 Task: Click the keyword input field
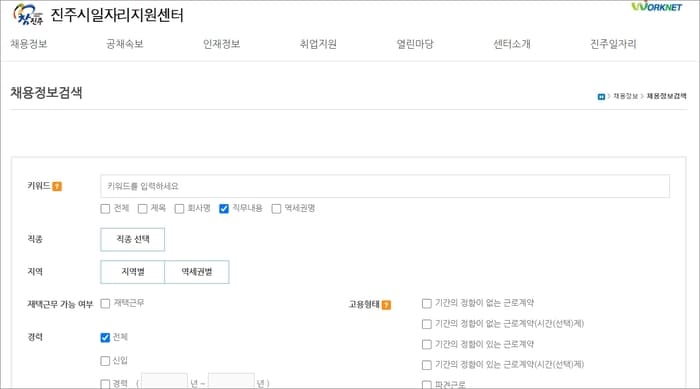click(x=385, y=186)
